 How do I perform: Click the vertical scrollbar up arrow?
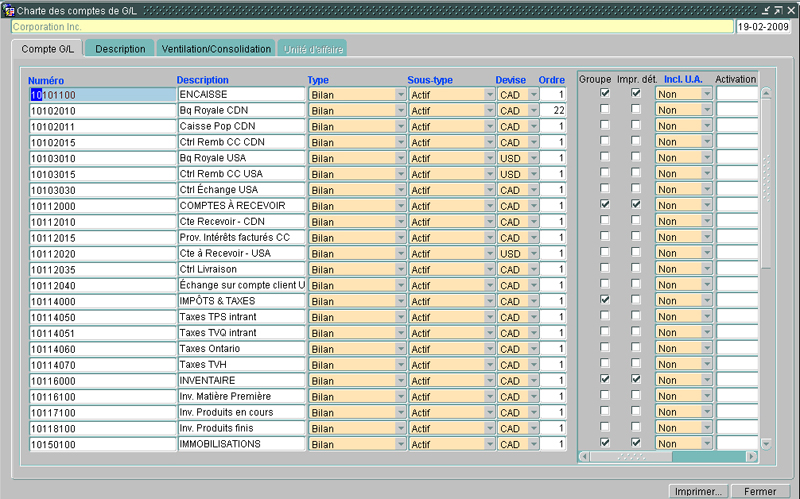tap(766, 94)
